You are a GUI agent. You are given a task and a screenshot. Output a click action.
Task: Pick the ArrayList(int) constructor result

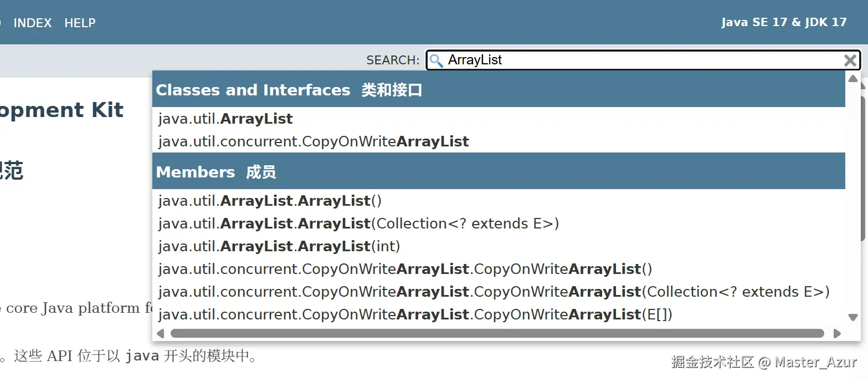pyautogui.click(x=279, y=246)
